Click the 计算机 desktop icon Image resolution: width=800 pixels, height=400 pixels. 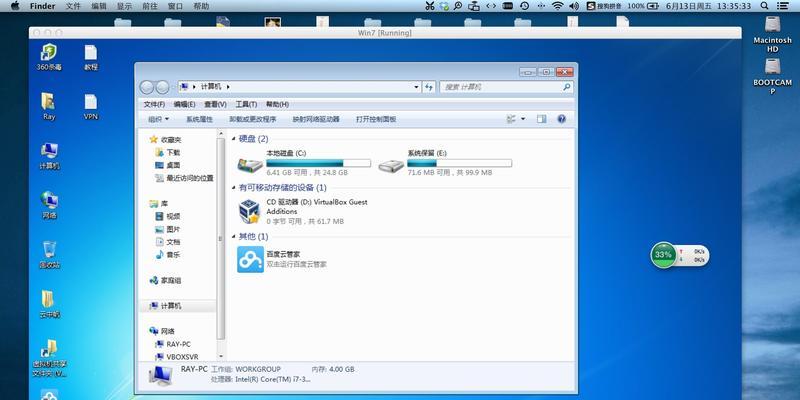tap(49, 156)
